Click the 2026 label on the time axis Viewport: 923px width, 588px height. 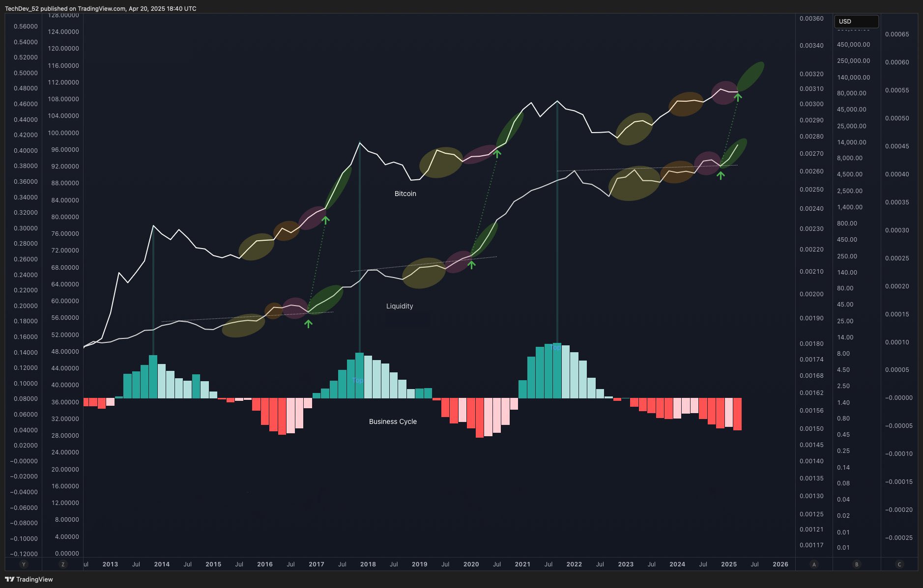click(x=780, y=564)
